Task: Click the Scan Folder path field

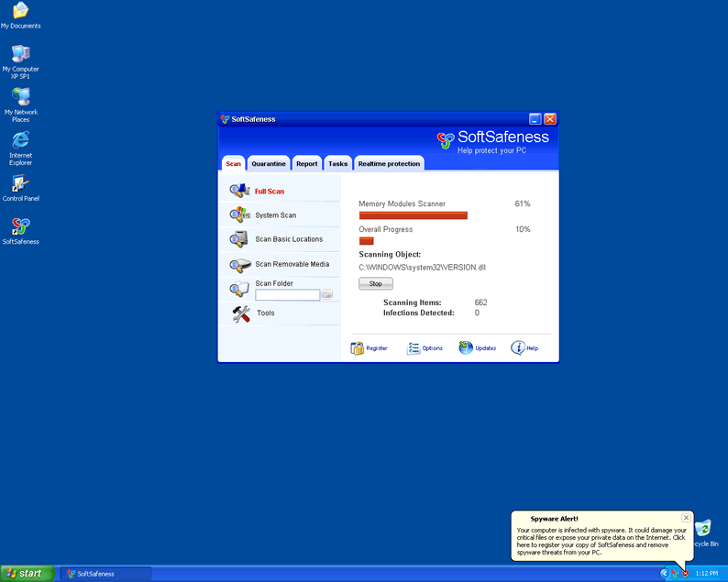Action: (x=287, y=295)
